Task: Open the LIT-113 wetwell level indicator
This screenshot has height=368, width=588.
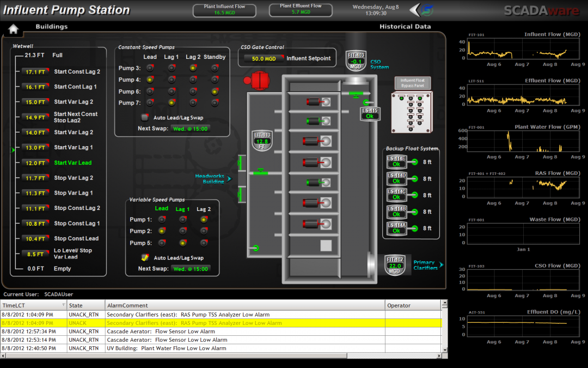Action: click(262, 141)
